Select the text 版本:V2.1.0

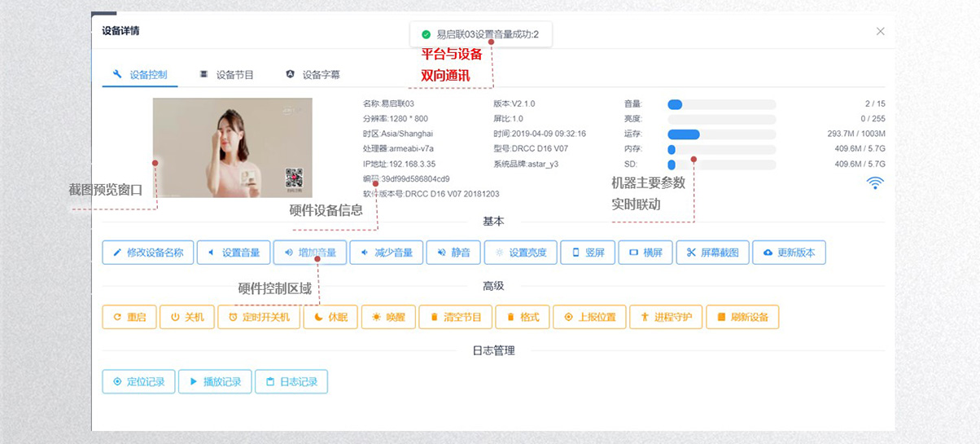click(x=514, y=104)
